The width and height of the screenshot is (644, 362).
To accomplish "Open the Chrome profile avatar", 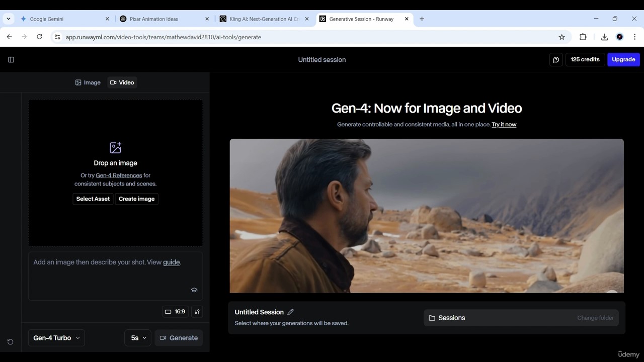I will pyautogui.click(x=620, y=37).
